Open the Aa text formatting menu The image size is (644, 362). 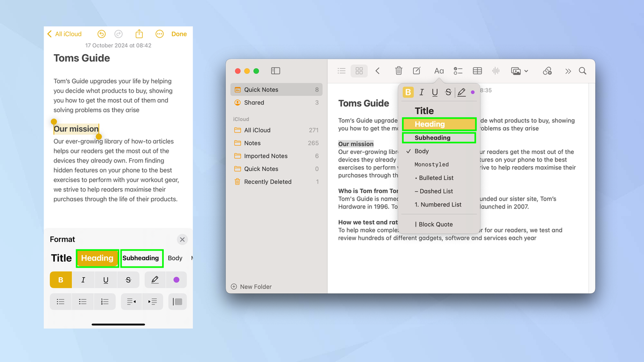point(439,70)
